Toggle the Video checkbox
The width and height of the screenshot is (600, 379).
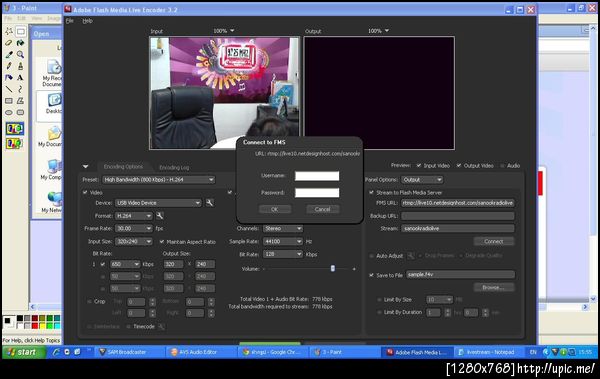click(x=85, y=193)
